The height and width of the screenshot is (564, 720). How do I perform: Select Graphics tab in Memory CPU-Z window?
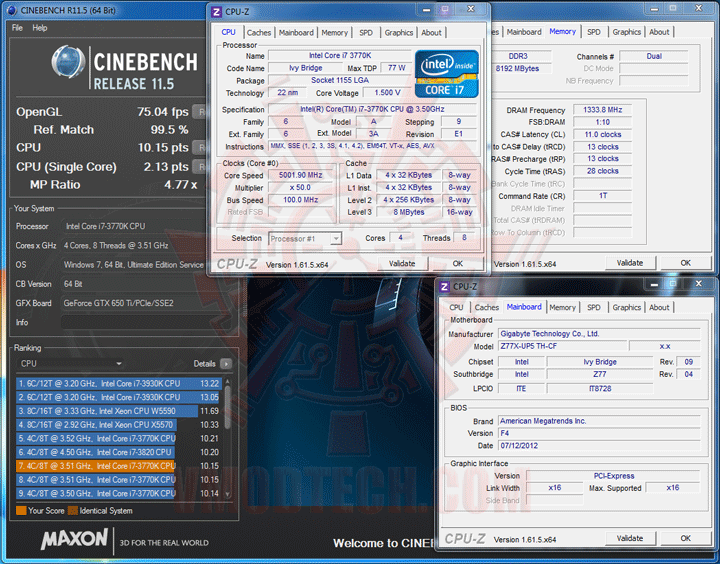pyautogui.click(x=626, y=32)
